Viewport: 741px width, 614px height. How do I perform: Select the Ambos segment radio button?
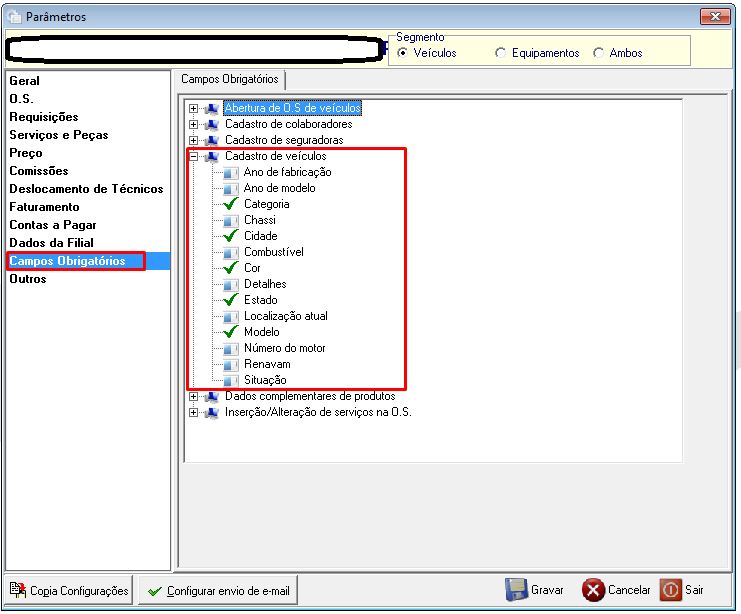point(599,53)
